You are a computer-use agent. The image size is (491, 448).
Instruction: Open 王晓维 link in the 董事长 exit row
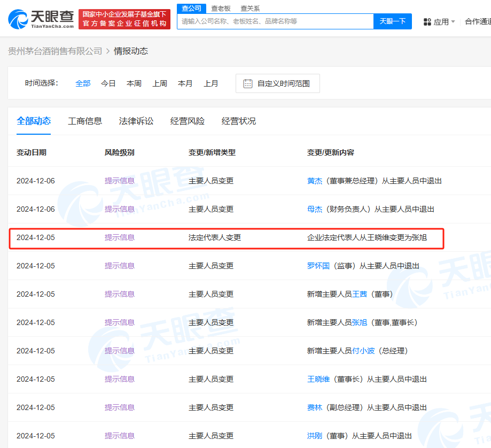[x=318, y=380]
